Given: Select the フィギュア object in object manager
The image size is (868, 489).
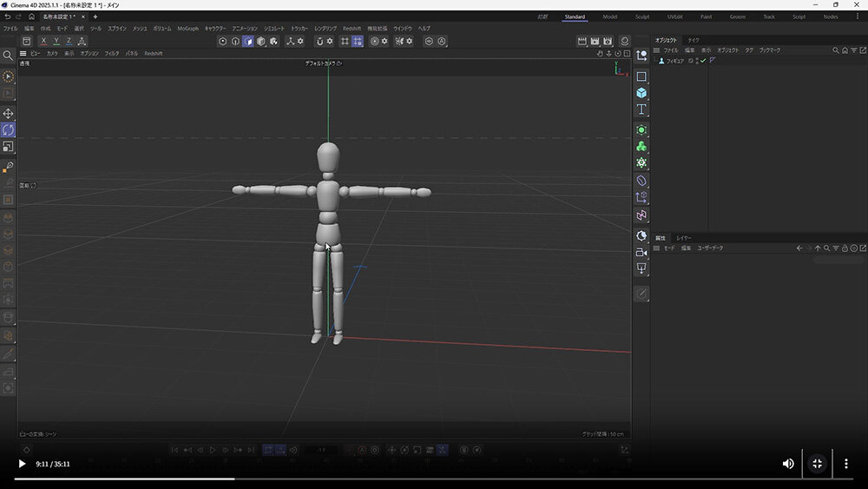Looking at the screenshot, I should pyautogui.click(x=674, y=61).
